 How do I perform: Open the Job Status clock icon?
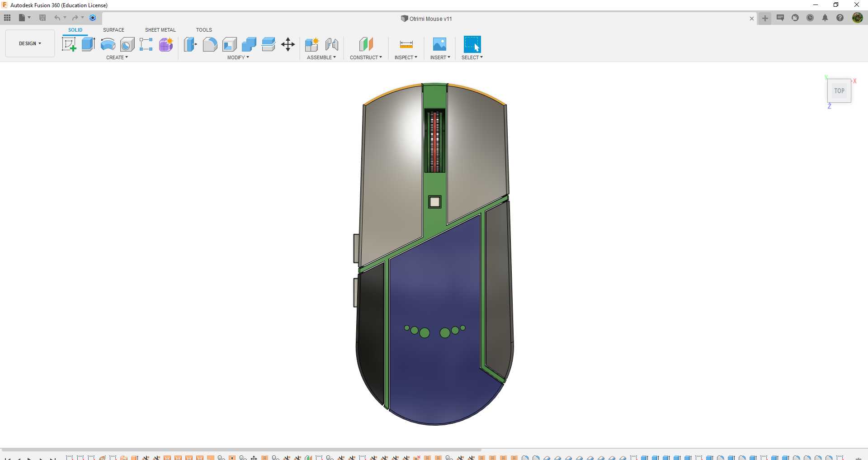(x=810, y=18)
